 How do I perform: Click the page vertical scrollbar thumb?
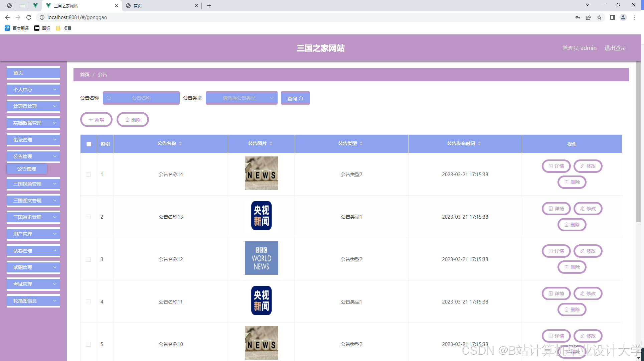tap(638, 140)
